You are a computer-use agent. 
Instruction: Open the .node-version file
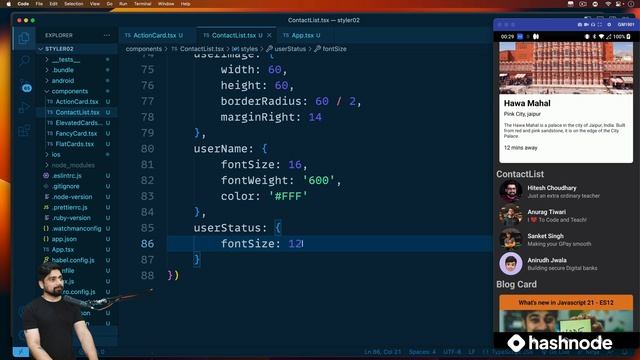(72, 197)
